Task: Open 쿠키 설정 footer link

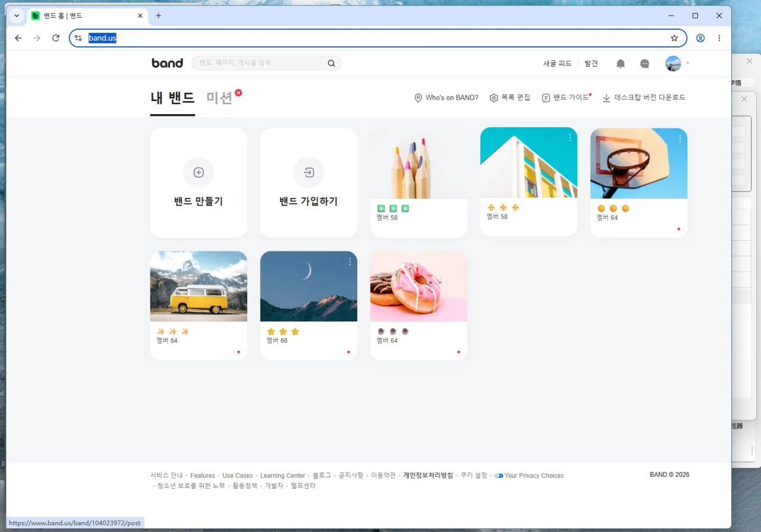Action: point(474,476)
